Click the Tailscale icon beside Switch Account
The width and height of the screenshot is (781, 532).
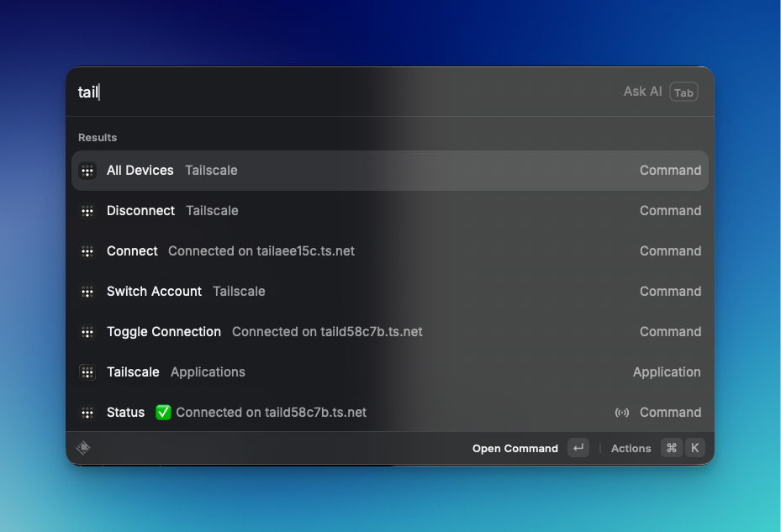tap(87, 292)
